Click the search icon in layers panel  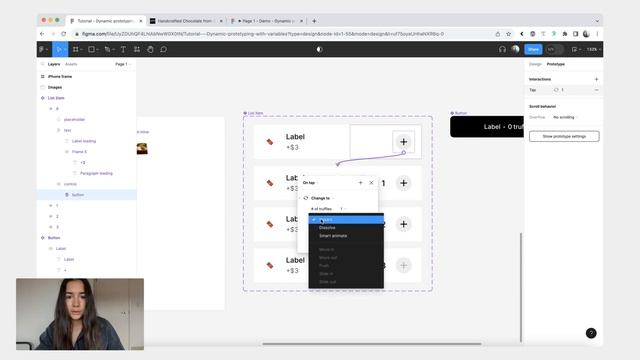[42, 64]
